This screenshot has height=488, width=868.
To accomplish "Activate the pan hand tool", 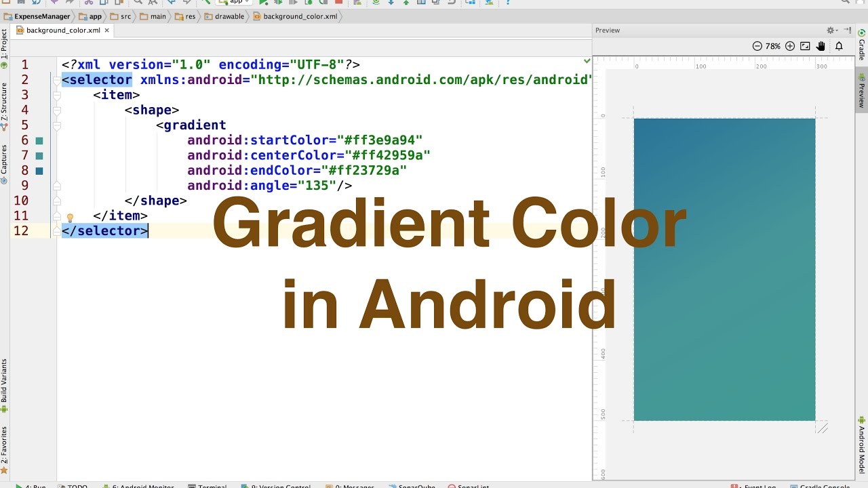I will pos(821,46).
